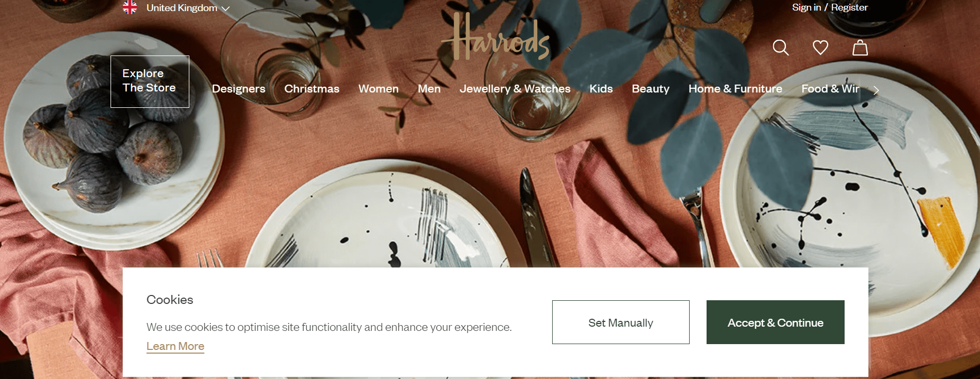Show more categories with right arrow
Screen dimensions: 980x379
click(876, 90)
